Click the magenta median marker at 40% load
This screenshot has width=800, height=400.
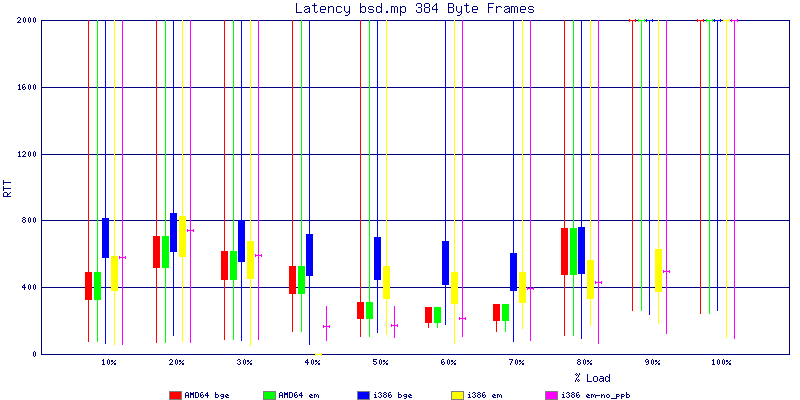pos(327,326)
